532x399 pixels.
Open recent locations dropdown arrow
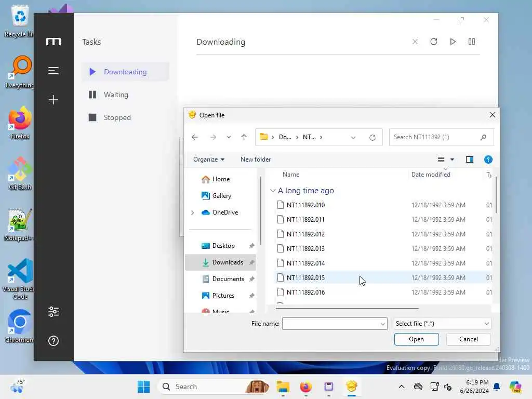(229, 137)
